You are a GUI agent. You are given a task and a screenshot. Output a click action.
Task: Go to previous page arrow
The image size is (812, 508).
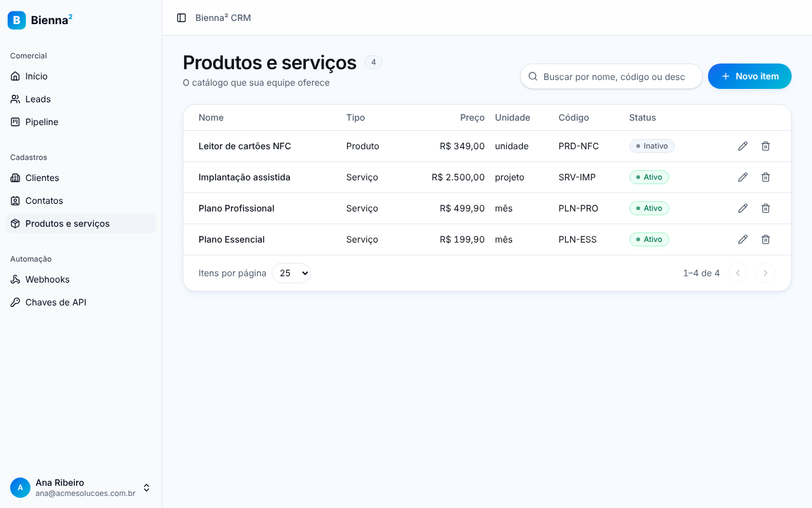[x=738, y=273]
